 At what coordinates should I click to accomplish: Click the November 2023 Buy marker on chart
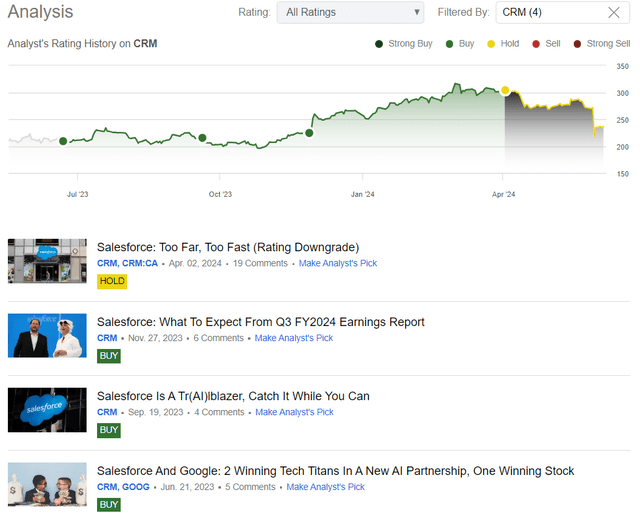pyautogui.click(x=309, y=133)
